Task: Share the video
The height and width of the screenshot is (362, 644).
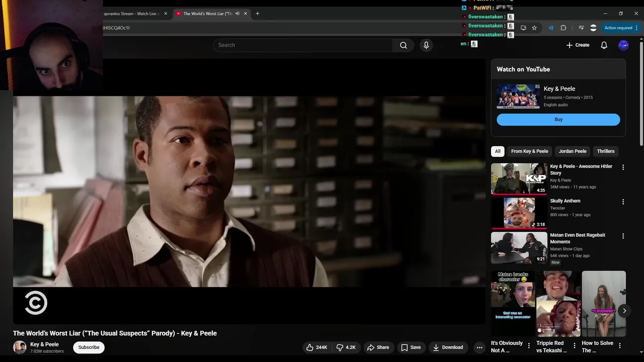Action: 378,347
